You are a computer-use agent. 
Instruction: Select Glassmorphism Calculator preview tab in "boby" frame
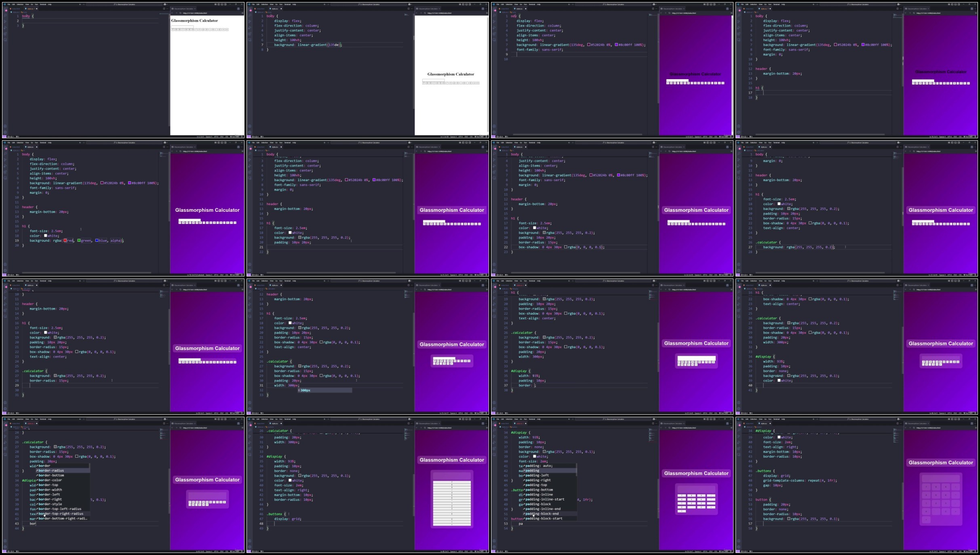click(x=183, y=9)
